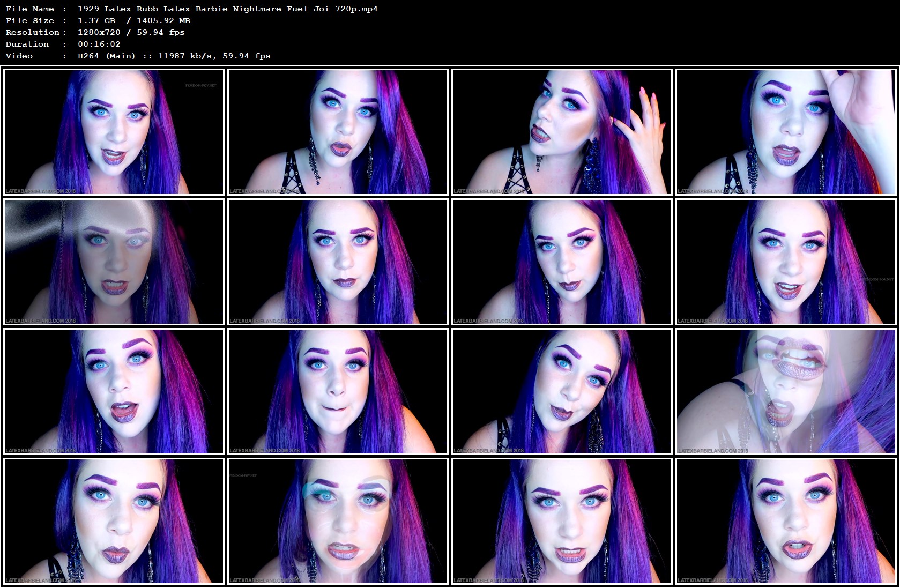Click the FEMDOM-POV.NET watermark in row four
This screenshot has width=900, height=588.
(x=244, y=475)
